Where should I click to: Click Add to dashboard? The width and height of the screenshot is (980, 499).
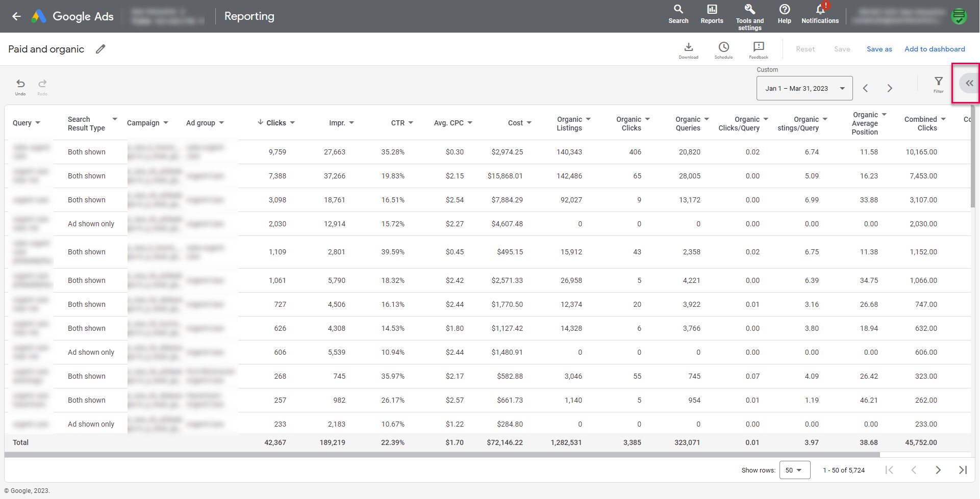pyautogui.click(x=935, y=49)
